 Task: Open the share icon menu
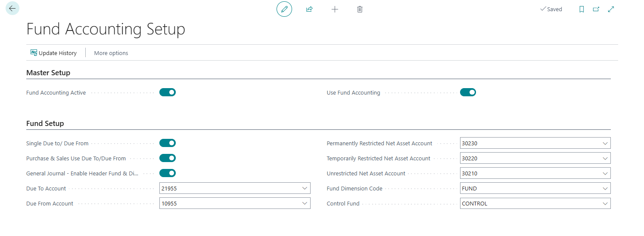(x=309, y=9)
